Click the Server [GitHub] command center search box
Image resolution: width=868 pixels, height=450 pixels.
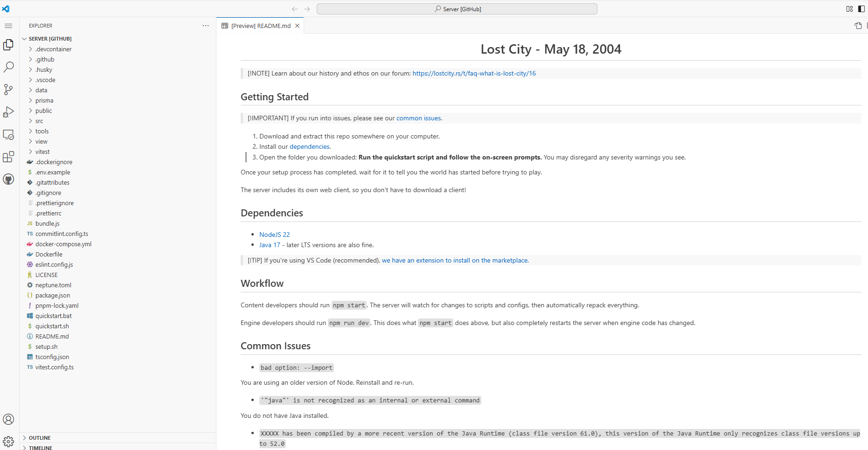point(457,9)
